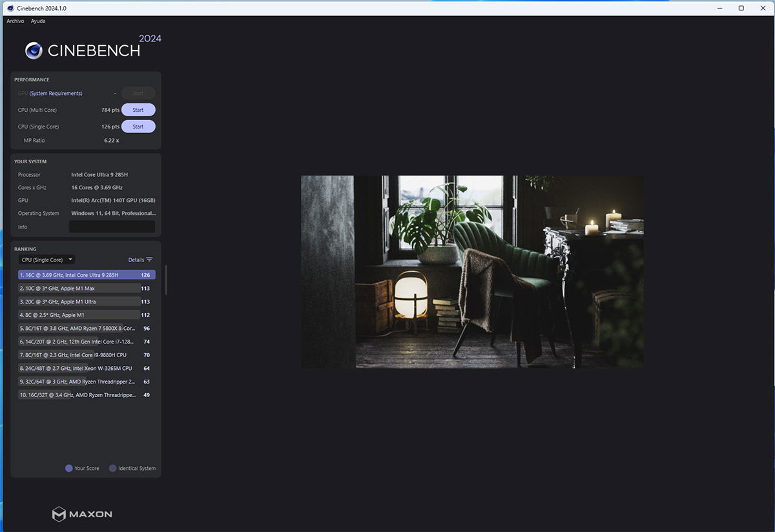The width and height of the screenshot is (775, 532).
Task: Click the Identical System legend dot
Action: click(x=112, y=468)
